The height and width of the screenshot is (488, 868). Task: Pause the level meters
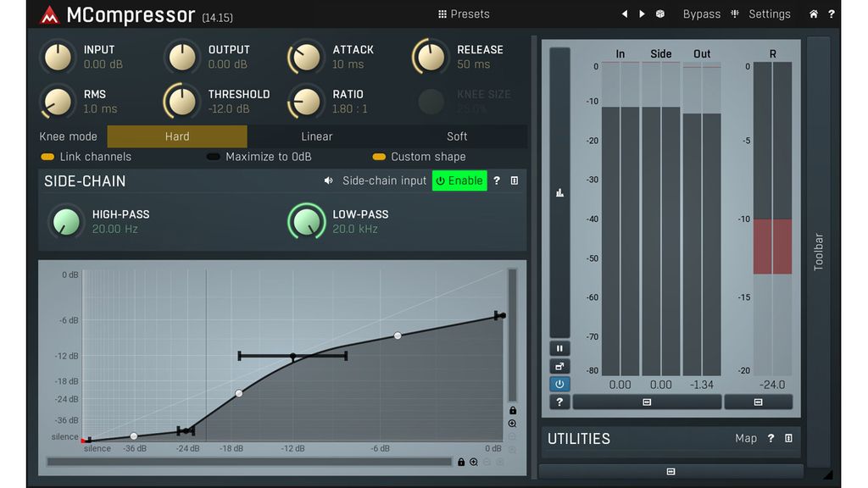pyautogui.click(x=559, y=348)
